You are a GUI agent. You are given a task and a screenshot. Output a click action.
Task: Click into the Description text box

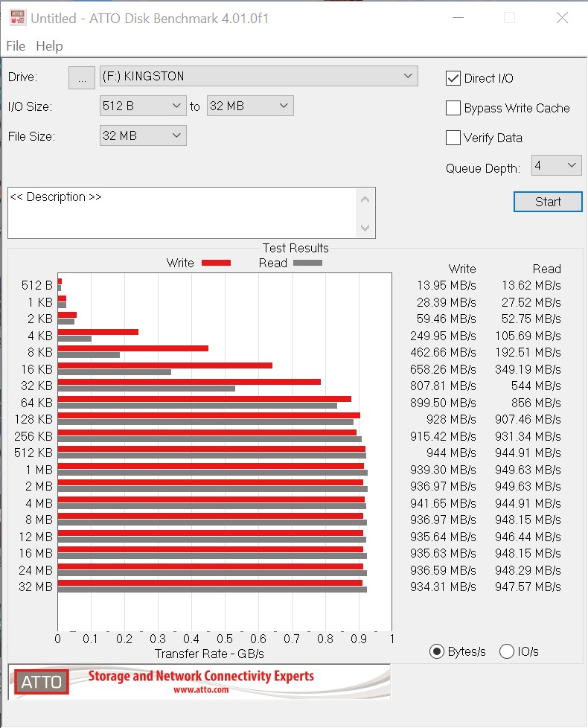click(182, 213)
